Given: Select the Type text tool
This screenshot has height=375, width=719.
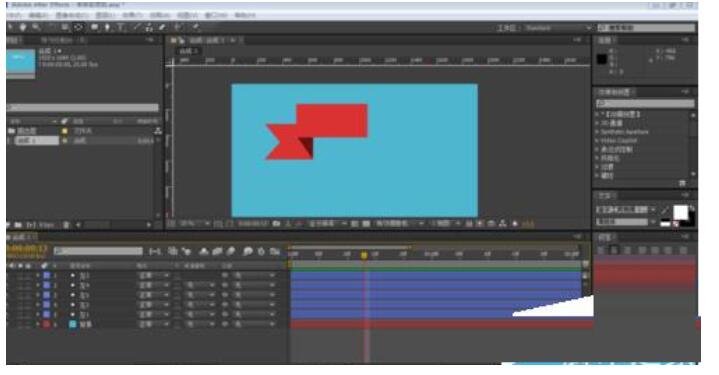Looking at the screenshot, I should click(x=121, y=28).
